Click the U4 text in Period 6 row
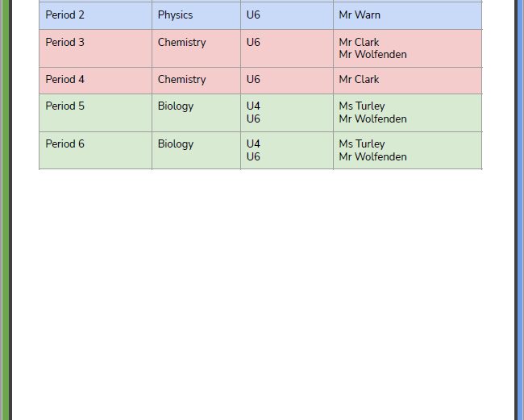524x420 pixels. (254, 144)
